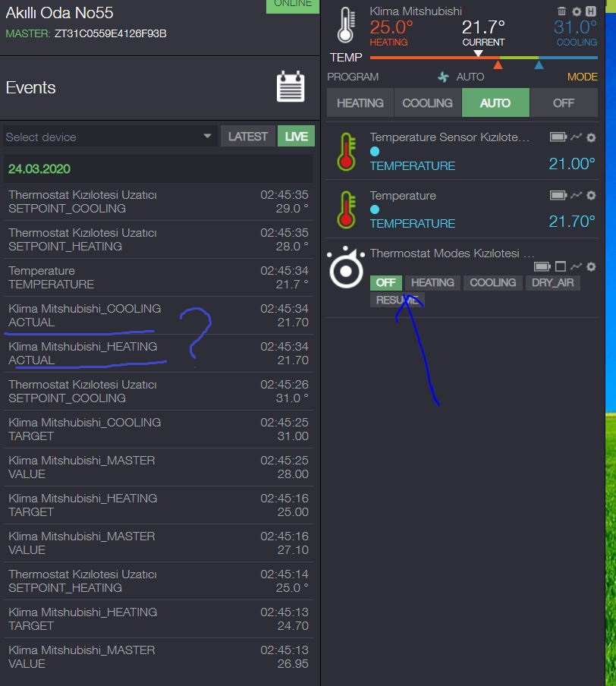Click the SETPOINT_HEATING 28.0 ° event row
This screenshot has width=616, height=686.
[x=159, y=239]
